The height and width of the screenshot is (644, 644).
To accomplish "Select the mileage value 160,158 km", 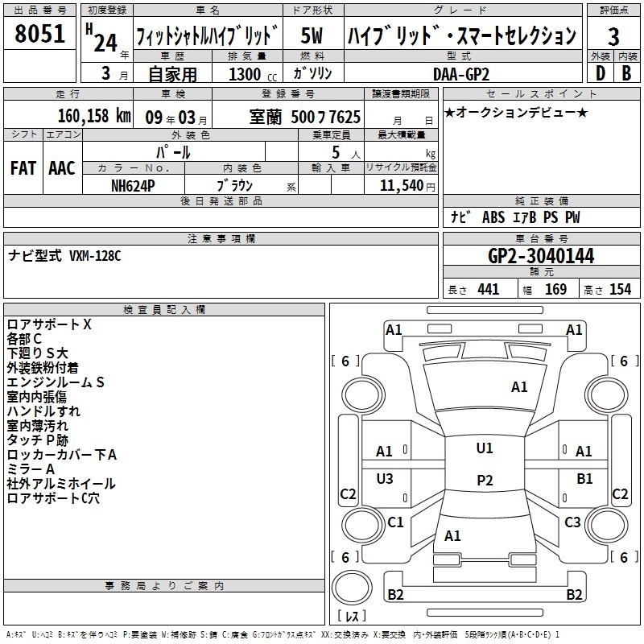I will coord(94,117).
